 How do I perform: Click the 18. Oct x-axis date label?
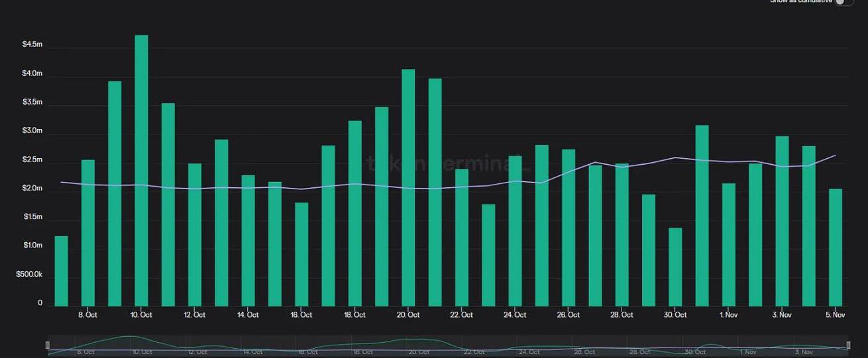[354, 315]
